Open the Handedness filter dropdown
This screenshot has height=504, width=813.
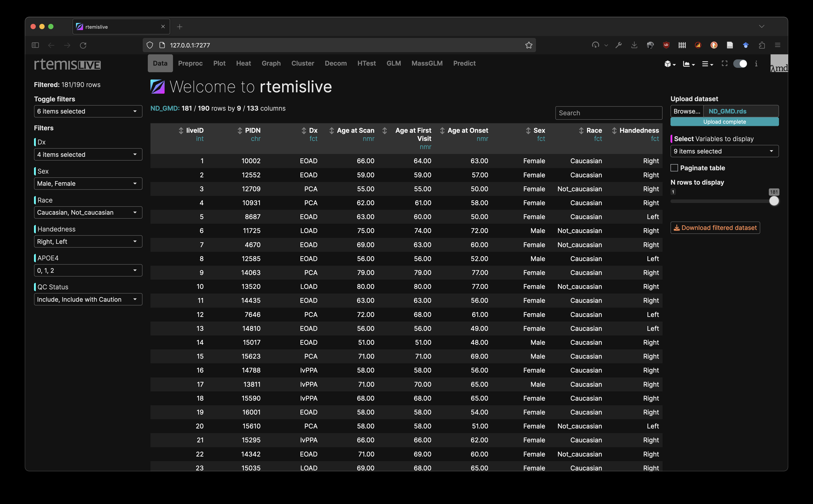click(x=88, y=241)
